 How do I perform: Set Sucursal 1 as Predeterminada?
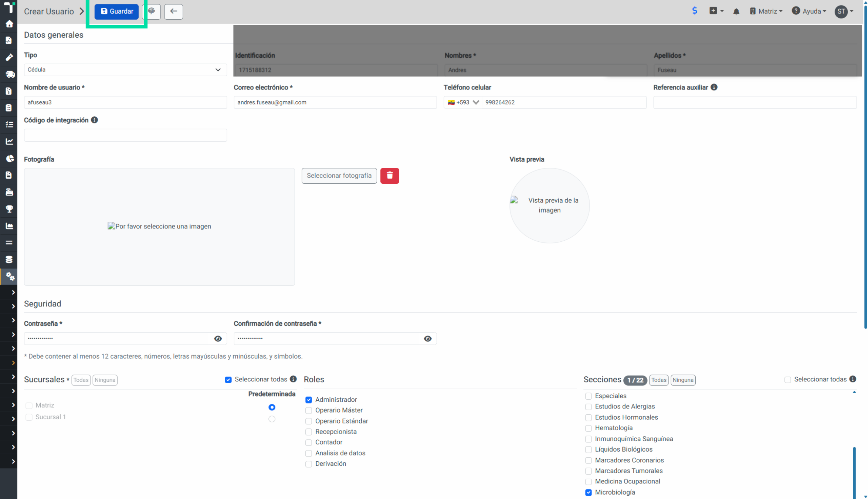pyautogui.click(x=272, y=419)
